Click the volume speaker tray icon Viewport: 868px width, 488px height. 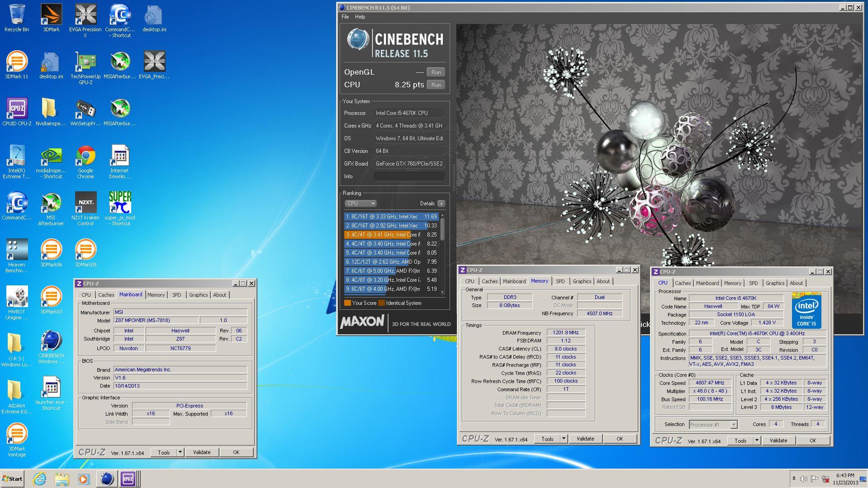804,479
